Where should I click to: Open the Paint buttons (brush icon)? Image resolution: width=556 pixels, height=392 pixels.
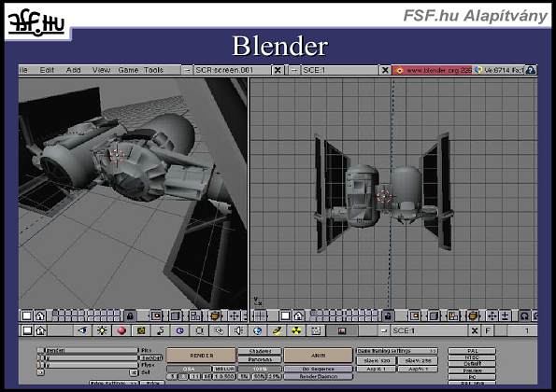[277, 330]
